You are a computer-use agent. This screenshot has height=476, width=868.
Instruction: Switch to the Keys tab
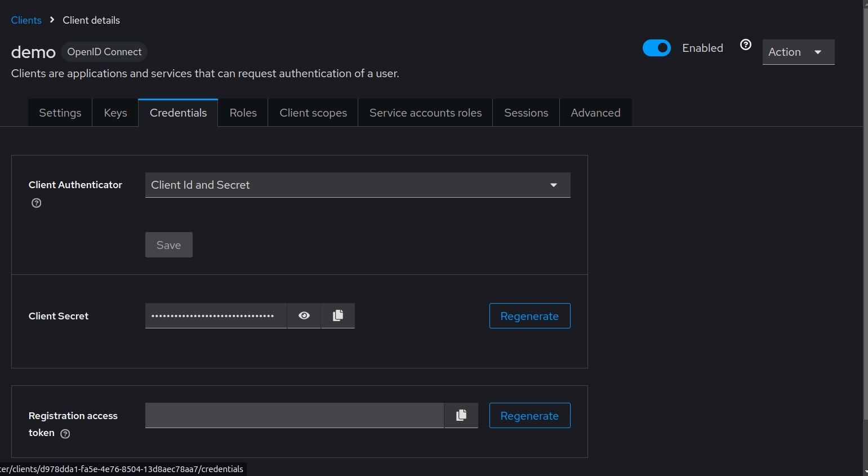115,113
